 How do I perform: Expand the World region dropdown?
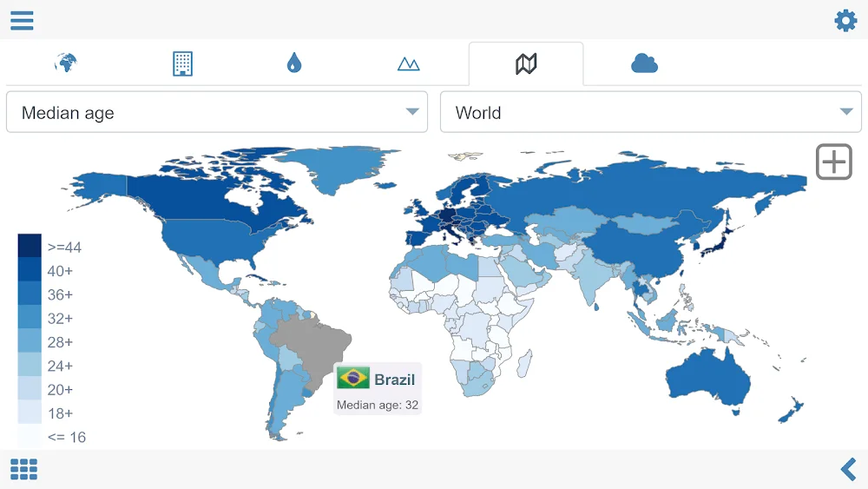(x=650, y=112)
